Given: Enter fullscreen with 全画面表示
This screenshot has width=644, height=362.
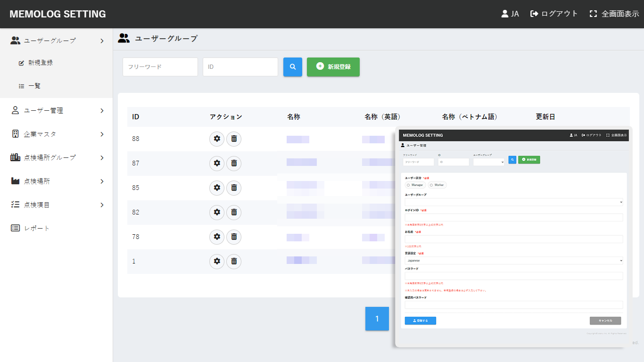Looking at the screenshot, I should (x=614, y=14).
